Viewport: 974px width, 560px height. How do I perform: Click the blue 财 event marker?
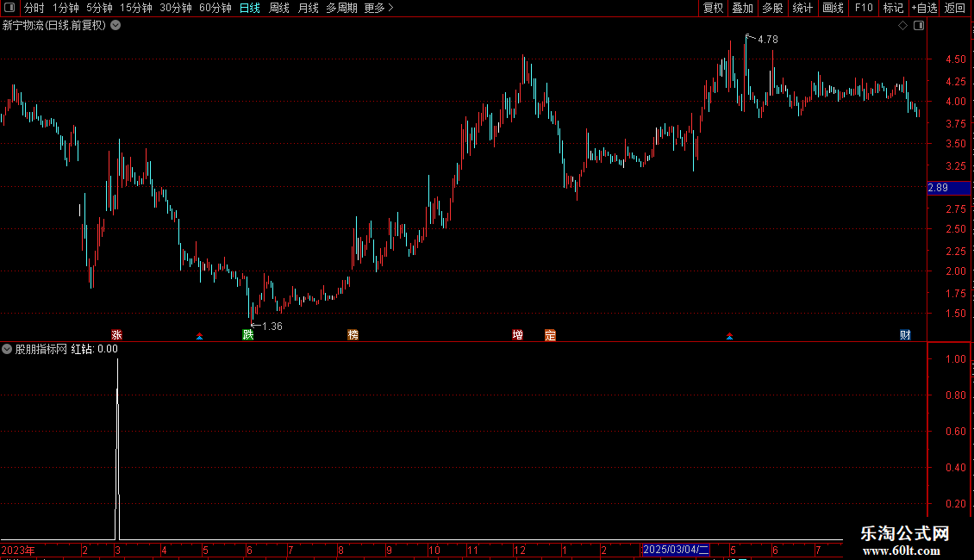(x=905, y=335)
